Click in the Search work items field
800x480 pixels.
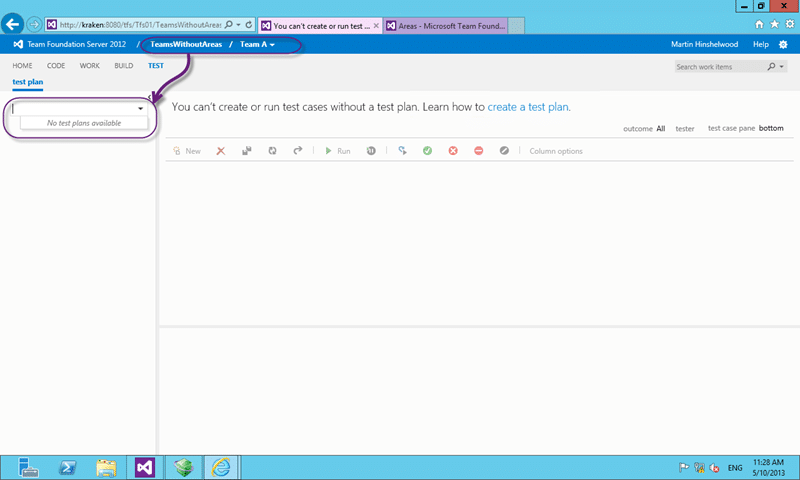[x=719, y=67]
